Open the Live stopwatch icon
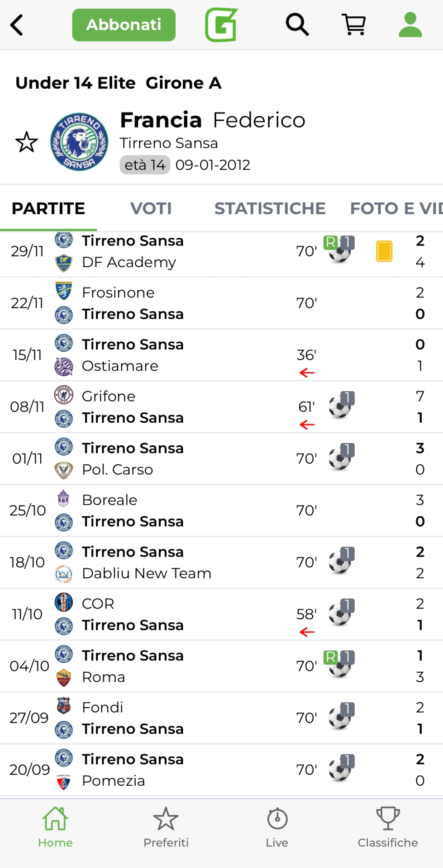The width and height of the screenshot is (443, 868). coord(277,827)
